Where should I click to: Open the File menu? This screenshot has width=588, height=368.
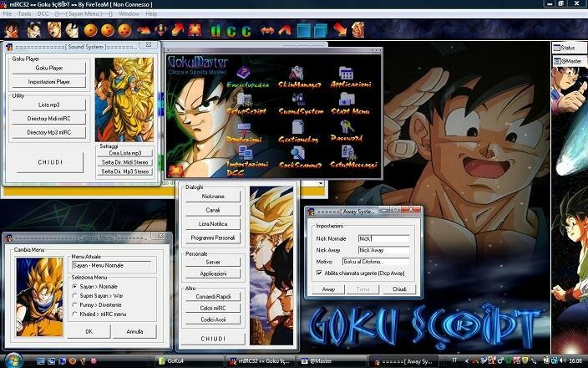point(8,14)
